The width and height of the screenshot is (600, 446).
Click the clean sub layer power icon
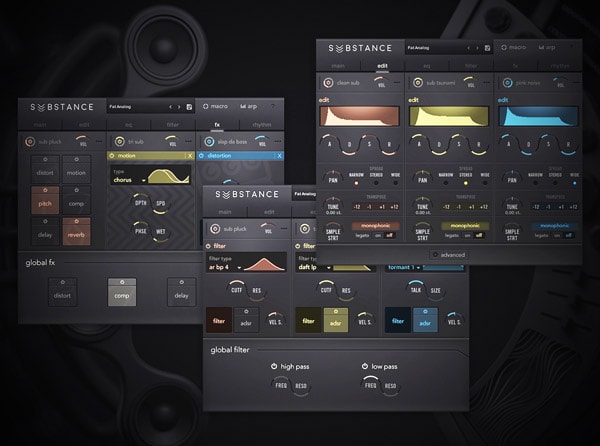(327, 82)
